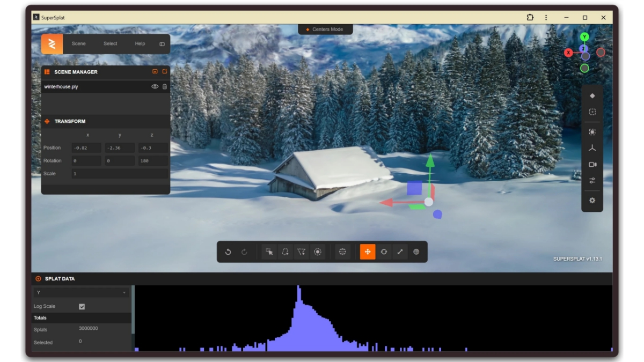Open view options sliders icon

click(x=592, y=181)
